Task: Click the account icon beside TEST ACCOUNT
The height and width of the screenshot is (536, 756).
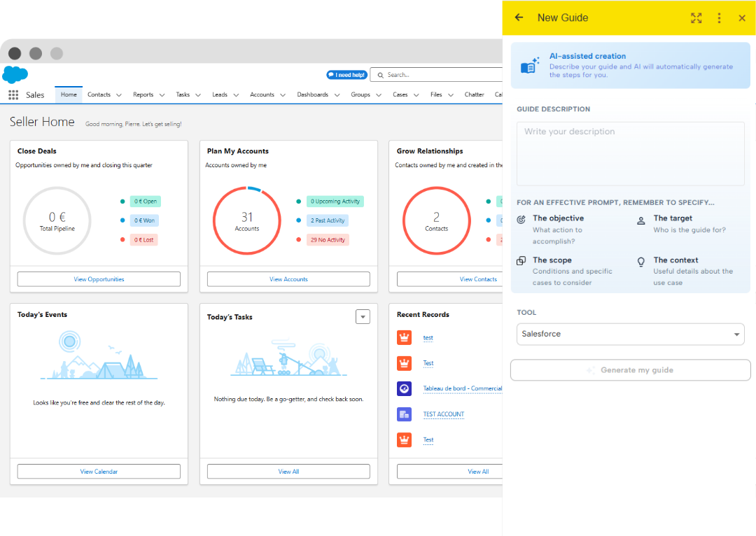Action: [x=404, y=414]
